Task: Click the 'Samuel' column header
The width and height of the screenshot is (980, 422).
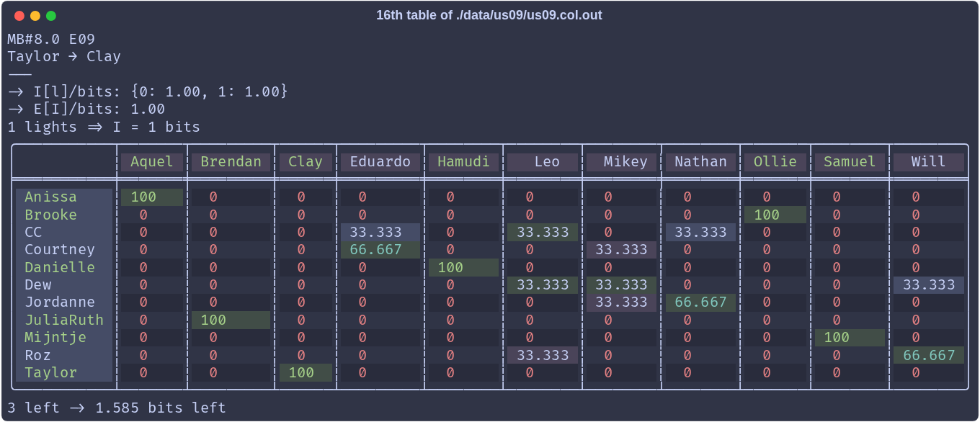Action: [850, 162]
